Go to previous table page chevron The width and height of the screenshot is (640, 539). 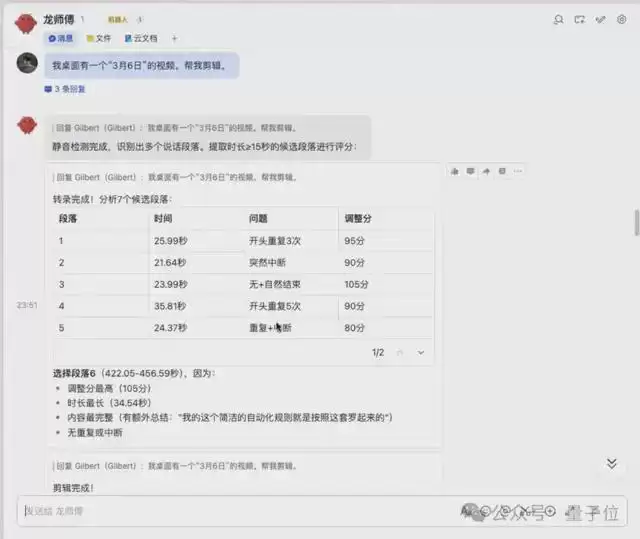coord(400,352)
